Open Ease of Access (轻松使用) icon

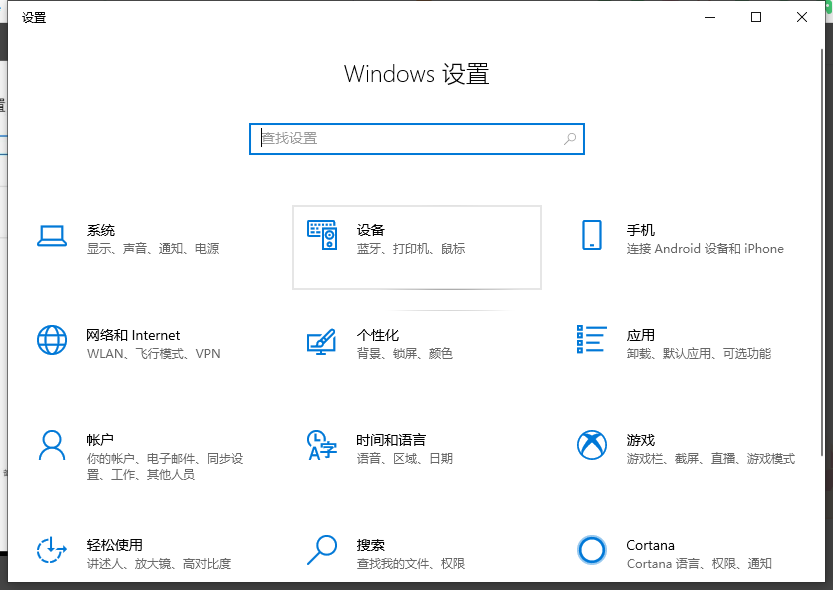(x=51, y=550)
